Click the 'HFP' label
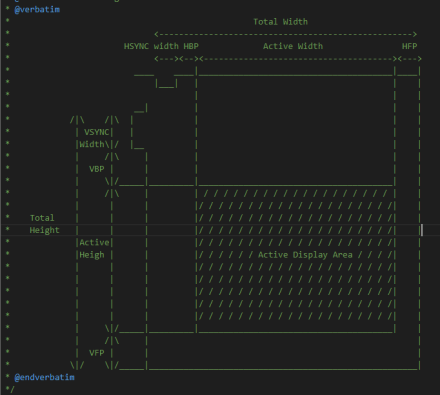Viewport: 440px width, 395px height. (409, 46)
